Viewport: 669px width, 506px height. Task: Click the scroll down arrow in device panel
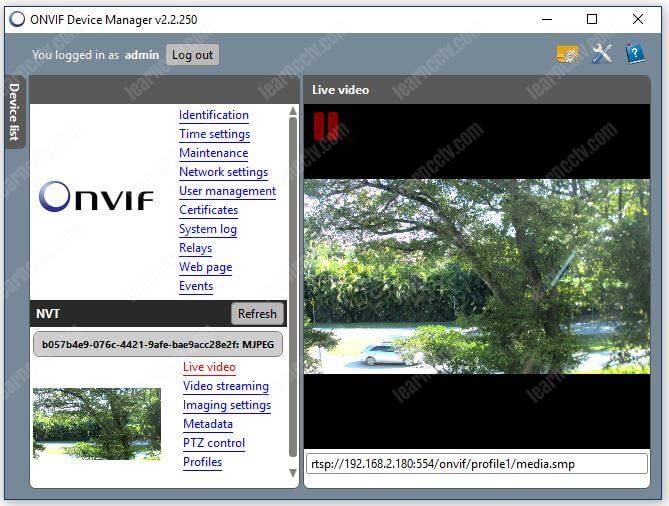(293, 473)
